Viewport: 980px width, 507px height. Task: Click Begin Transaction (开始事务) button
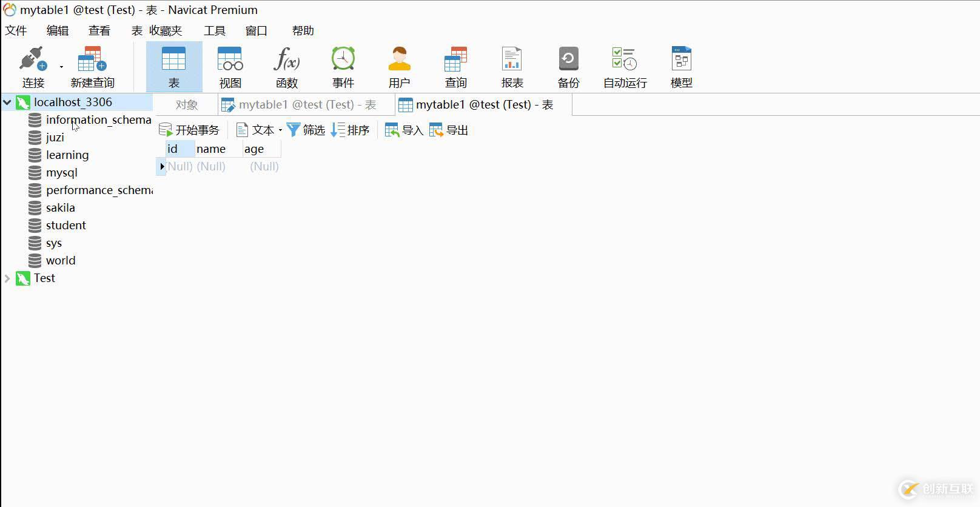click(x=189, y=130)
